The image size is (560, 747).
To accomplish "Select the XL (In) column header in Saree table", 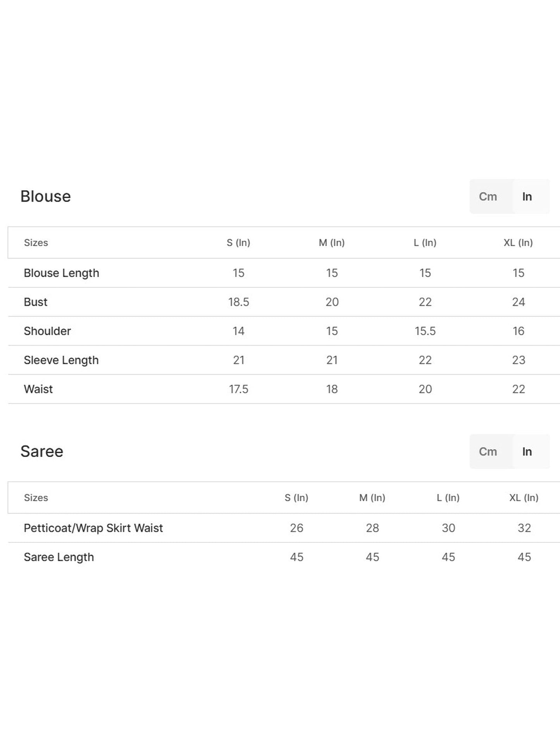I will (524, 498).
